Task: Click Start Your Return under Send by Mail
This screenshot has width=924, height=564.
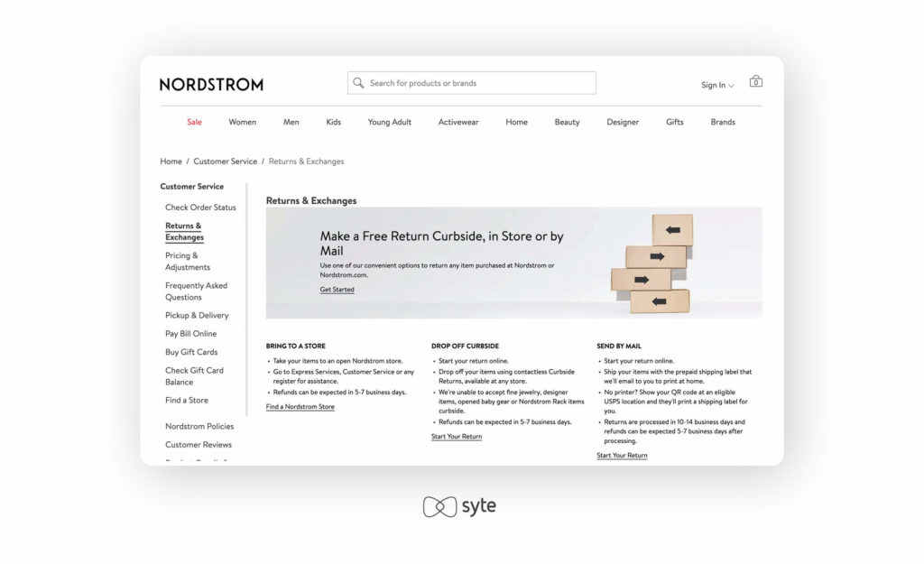Action: 622,456
